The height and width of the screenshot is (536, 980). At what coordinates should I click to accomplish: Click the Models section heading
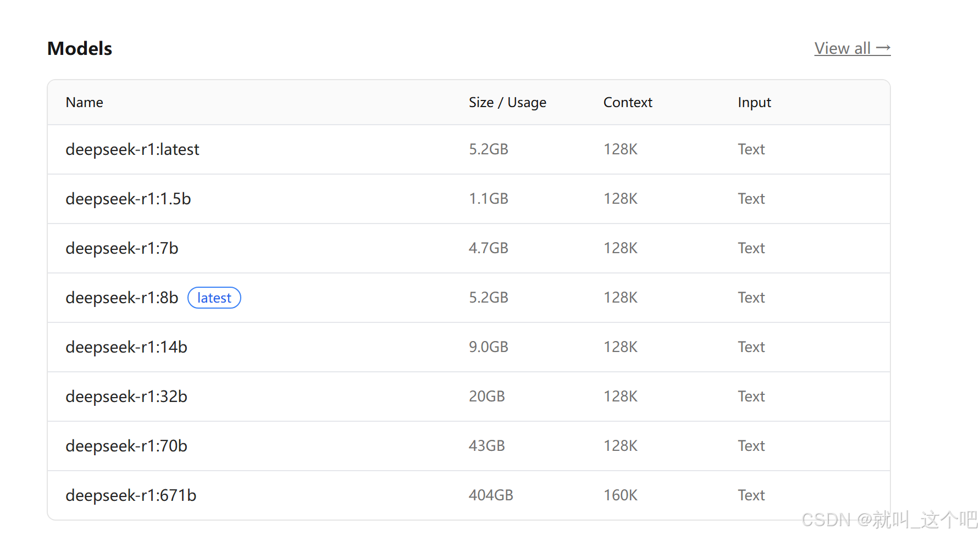click(x=80, y=48)
